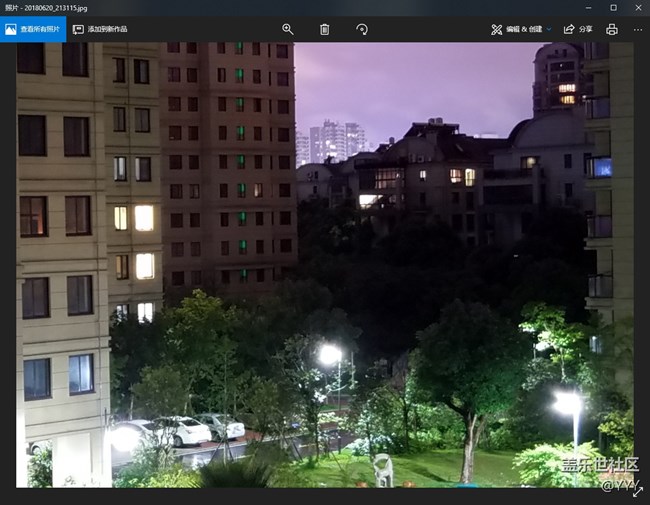Image resolution: width=650 pixels, height=505 pixels.
Task: Delete the photo with the trash icon
Action: [x=324, y=30]
